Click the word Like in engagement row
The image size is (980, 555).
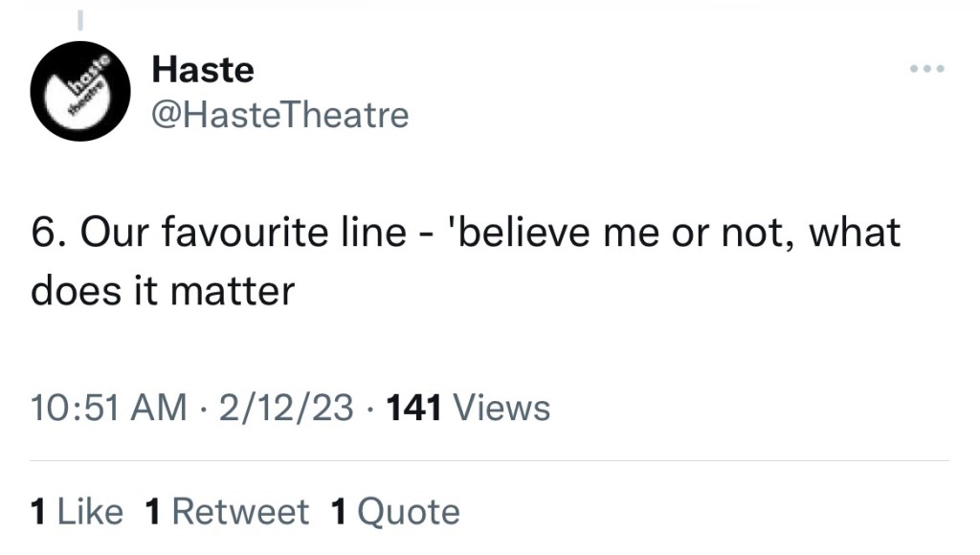coord(90,512)
